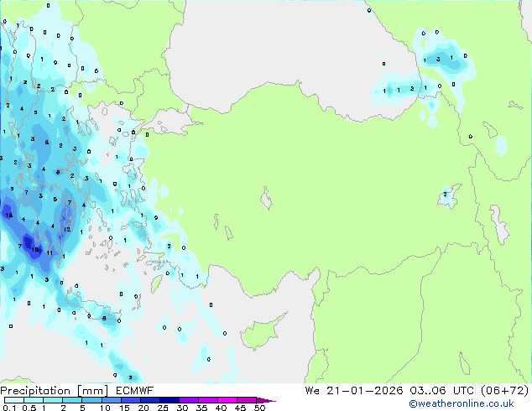Image resolution: width=532 pixels, height=411 pixels.
Task: Click the "12" precipitation value on map
Action: coord(67,229)
